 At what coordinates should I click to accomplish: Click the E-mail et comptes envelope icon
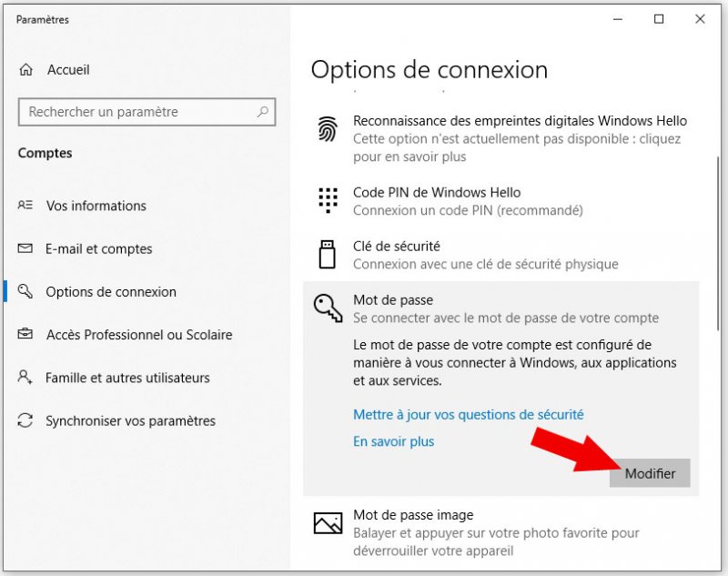26,248
